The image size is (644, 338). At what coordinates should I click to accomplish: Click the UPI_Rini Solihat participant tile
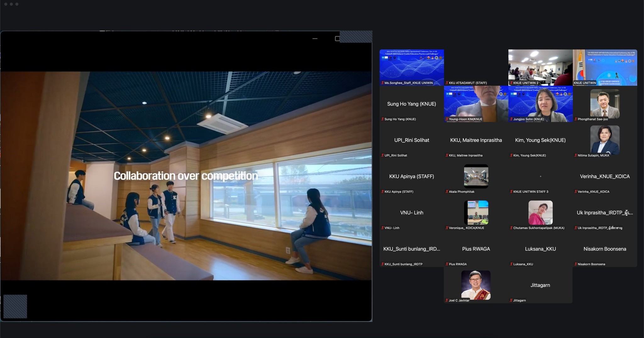coord(412,140)
